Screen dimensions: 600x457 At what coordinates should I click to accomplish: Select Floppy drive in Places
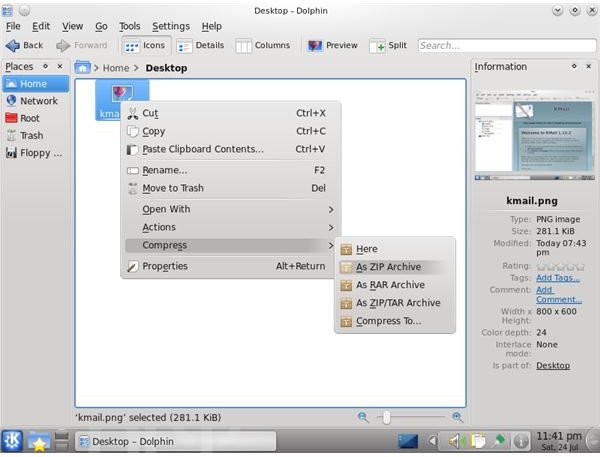pos(36,153)
